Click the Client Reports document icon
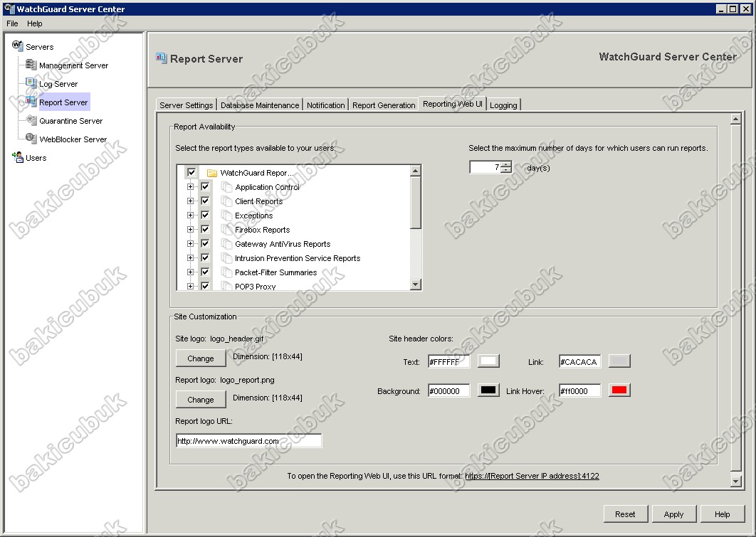Viewport: 756px width, 537px height. point(226,201)
